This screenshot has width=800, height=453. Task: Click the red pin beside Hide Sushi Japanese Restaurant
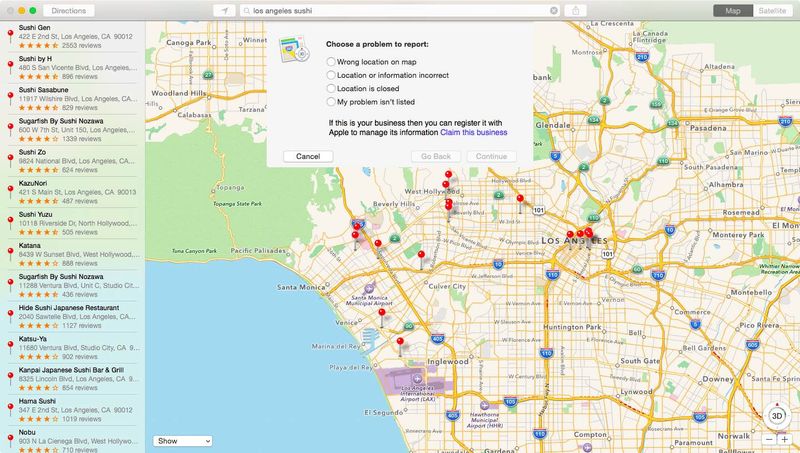click(10, 316)
